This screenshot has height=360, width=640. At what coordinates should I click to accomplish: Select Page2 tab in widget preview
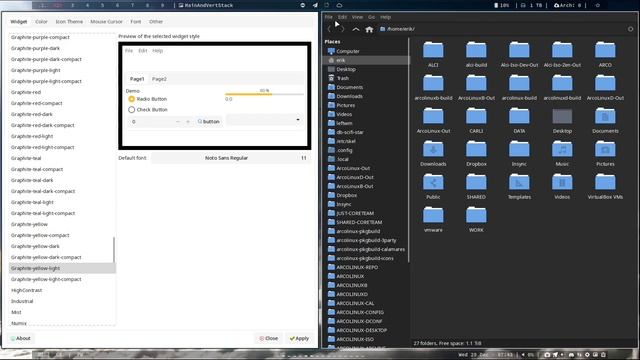point(159,79)
